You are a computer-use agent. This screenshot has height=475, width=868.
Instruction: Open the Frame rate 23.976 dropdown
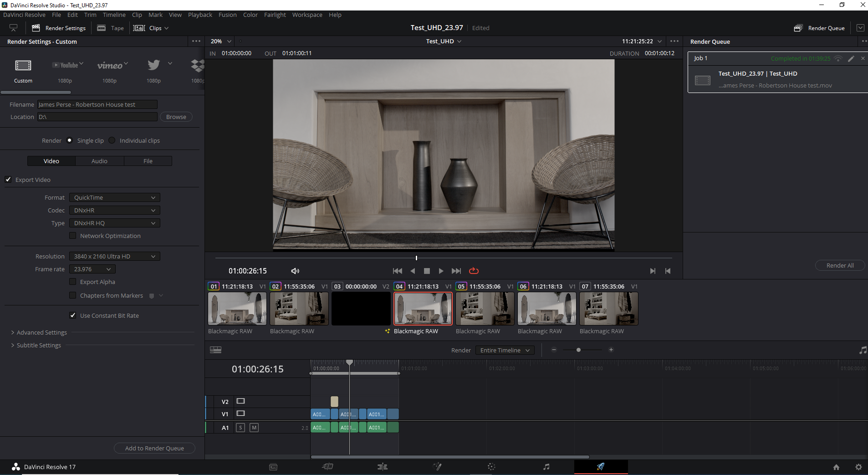coord(92,269)
